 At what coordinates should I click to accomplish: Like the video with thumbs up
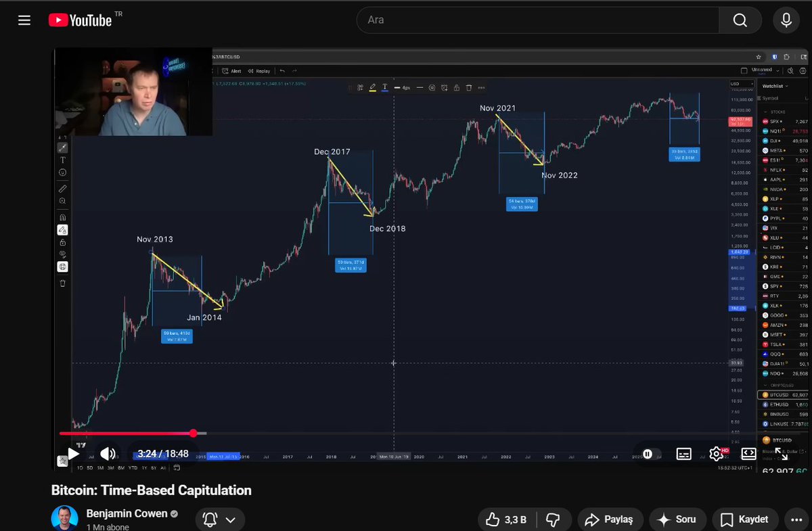point(507,520)
